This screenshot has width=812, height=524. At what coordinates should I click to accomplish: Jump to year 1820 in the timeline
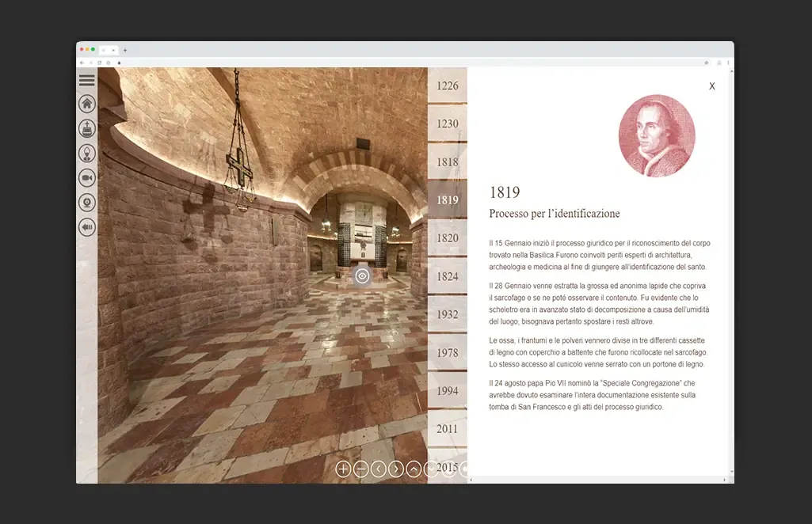(x=448, y=238)
